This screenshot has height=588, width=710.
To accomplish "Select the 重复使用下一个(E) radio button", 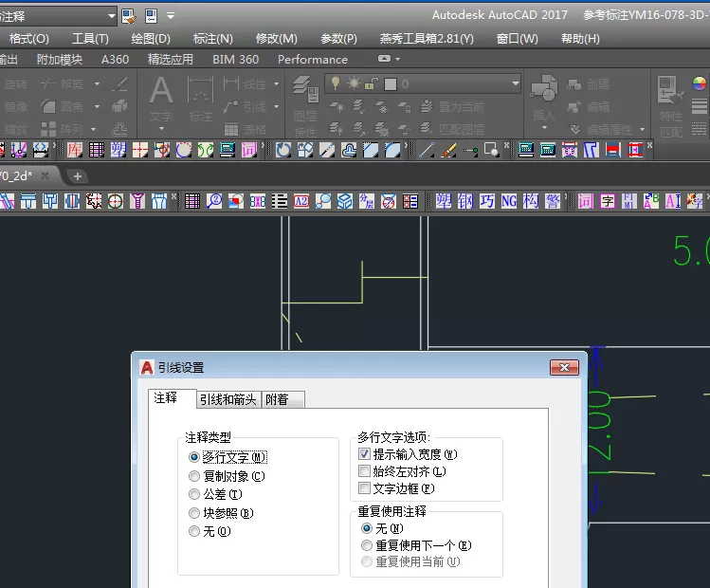I will click(x=367, y=545).
